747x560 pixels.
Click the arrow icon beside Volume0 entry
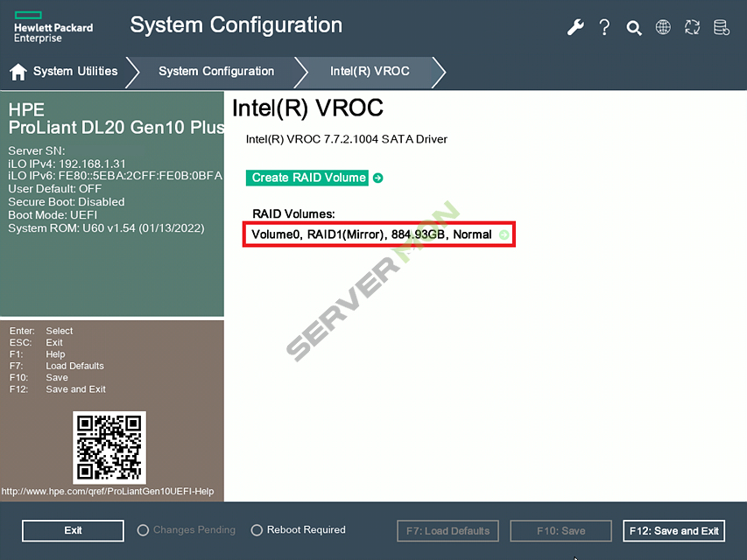(504, 234)
